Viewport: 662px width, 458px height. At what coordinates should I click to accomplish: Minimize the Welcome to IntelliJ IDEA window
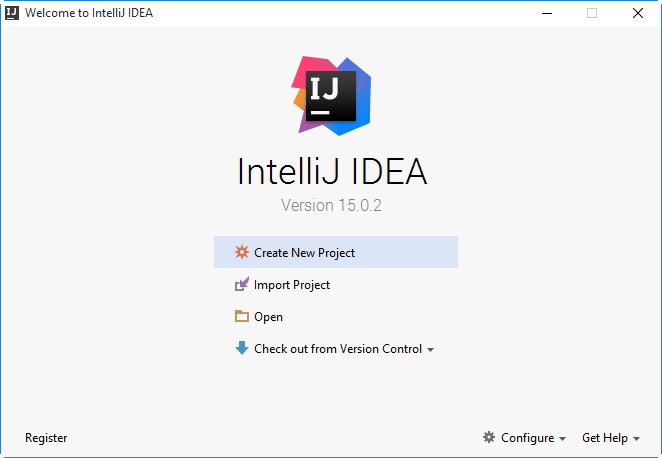[x=545, y=13]
